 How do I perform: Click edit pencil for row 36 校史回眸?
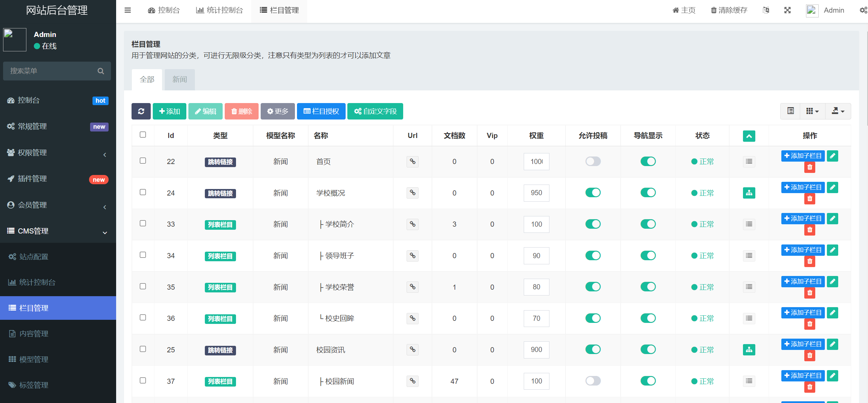click(832, 313)
